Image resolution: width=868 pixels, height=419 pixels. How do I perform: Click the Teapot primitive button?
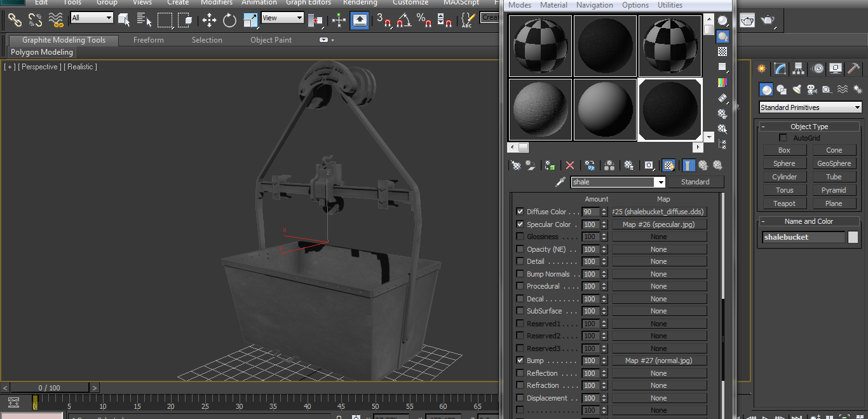(784, 203)
